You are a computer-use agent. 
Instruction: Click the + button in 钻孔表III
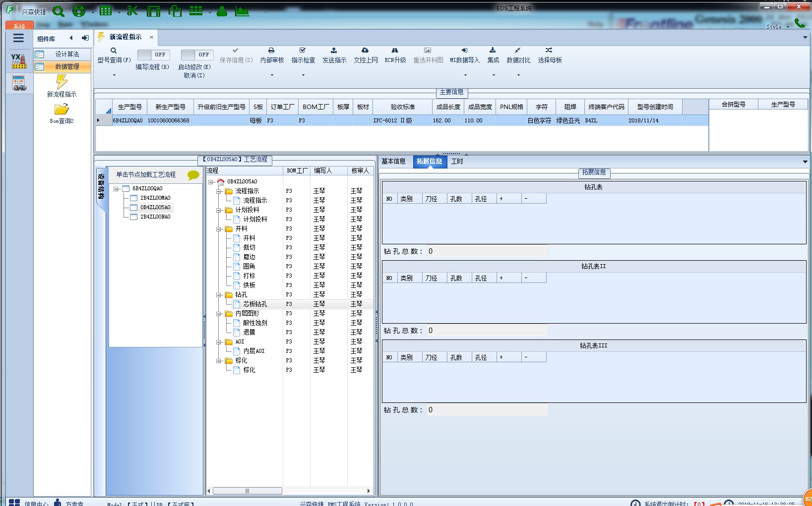click(509, 357)
